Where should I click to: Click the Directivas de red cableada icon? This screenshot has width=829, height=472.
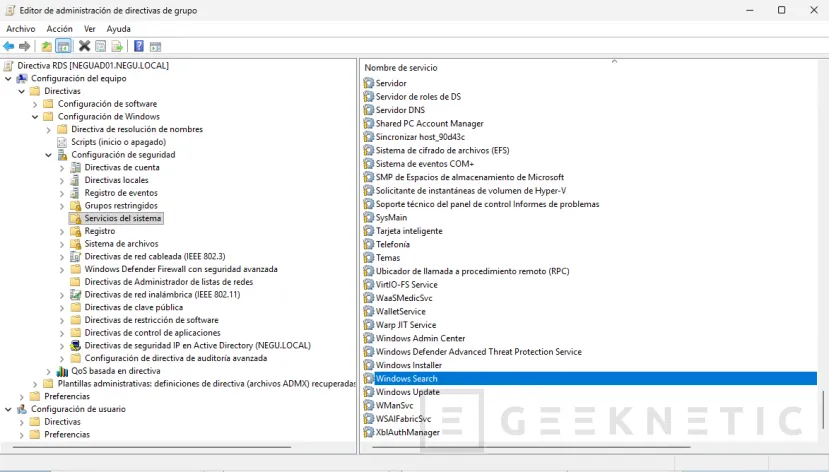click(x=76, y=256)
